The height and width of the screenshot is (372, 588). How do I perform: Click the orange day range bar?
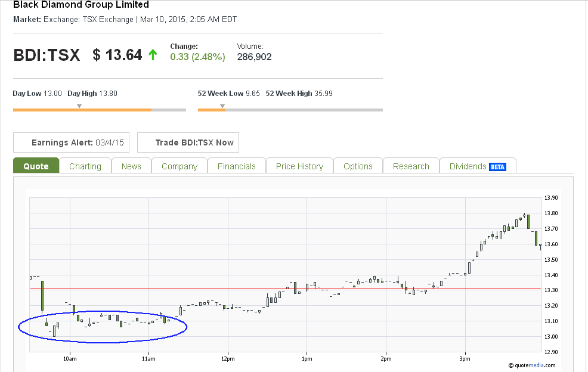coord(82,110)
